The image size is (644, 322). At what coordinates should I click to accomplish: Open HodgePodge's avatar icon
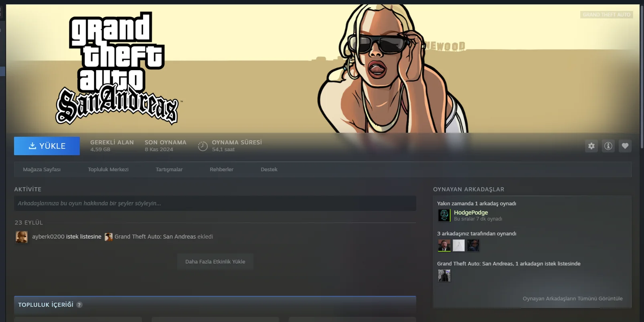[444, 215]
